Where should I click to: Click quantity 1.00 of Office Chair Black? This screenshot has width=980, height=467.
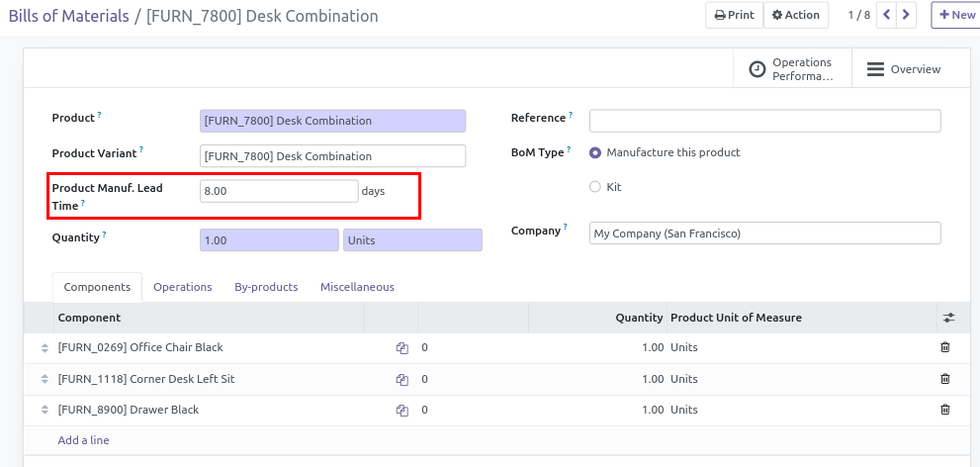[653, 347]
